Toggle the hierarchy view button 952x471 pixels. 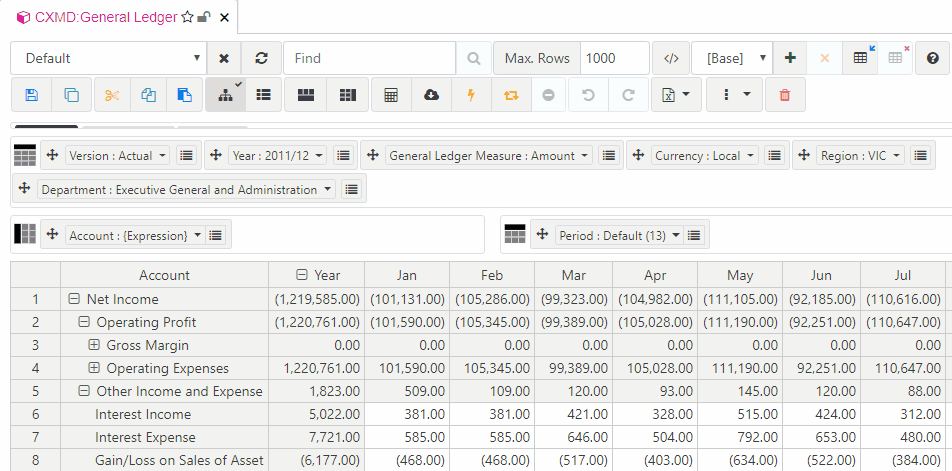point(225,95)
